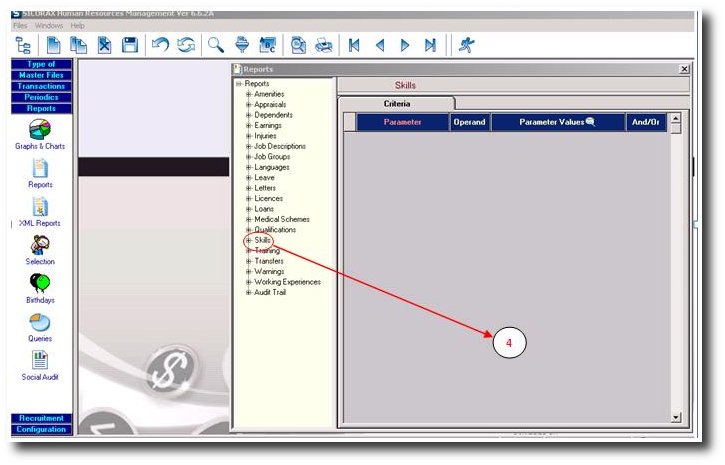
Task: Open the Graphs & Charts icon
Action: point(40,130)
